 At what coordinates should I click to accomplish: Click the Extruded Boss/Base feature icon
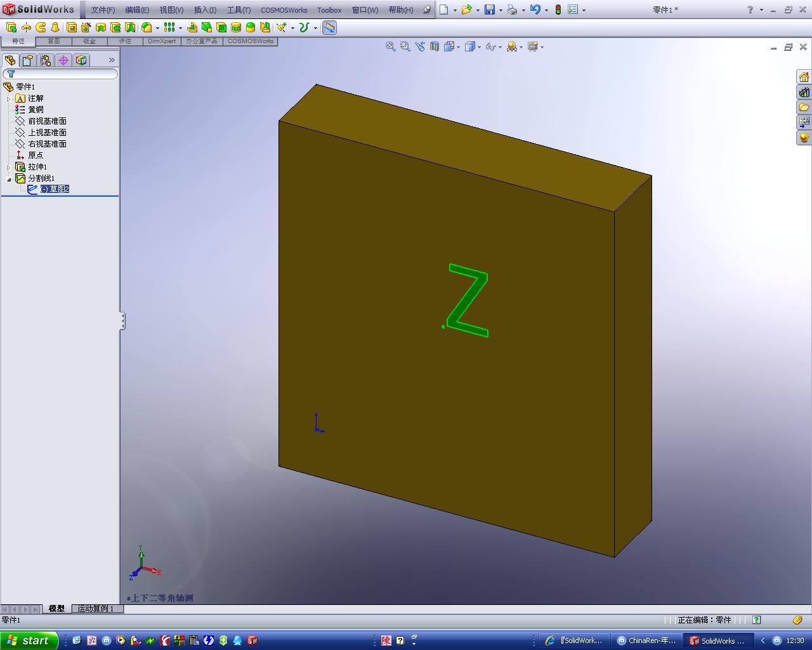pos(11,27)
